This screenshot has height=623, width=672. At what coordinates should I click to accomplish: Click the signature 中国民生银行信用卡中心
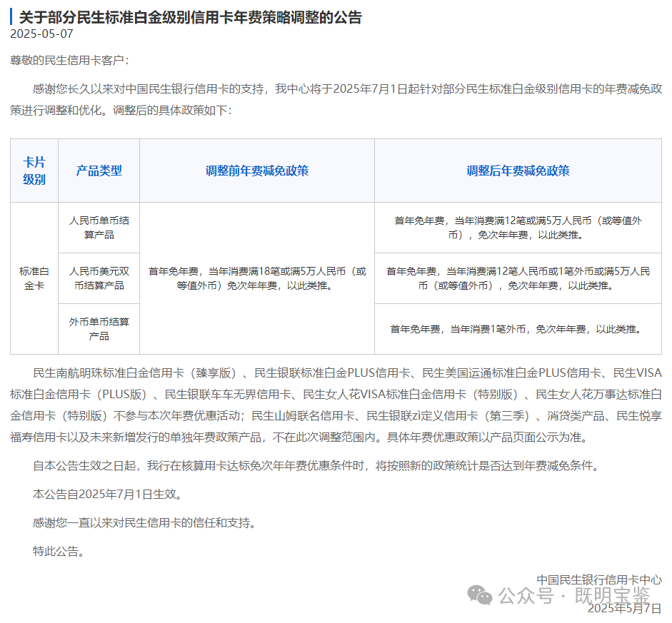click(x=599, y=579)
